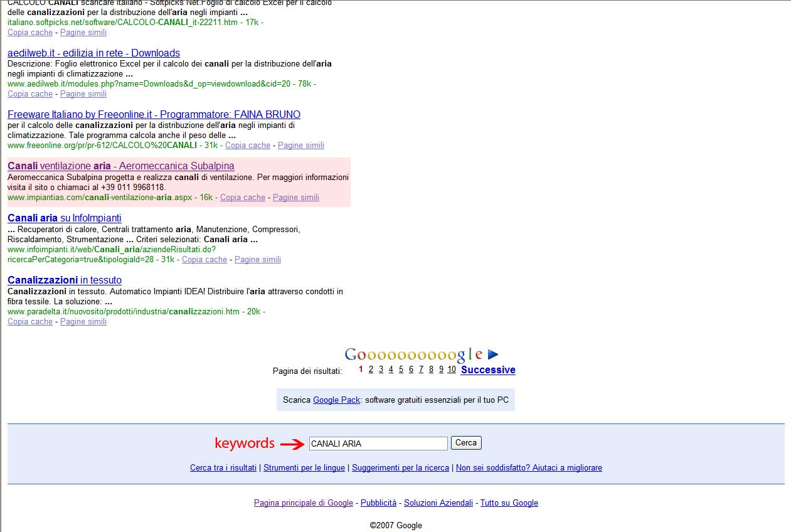The height and width of the screenshot is (532, 791).
Task: Click the Google Pack download link
Action: click(336, 400)
